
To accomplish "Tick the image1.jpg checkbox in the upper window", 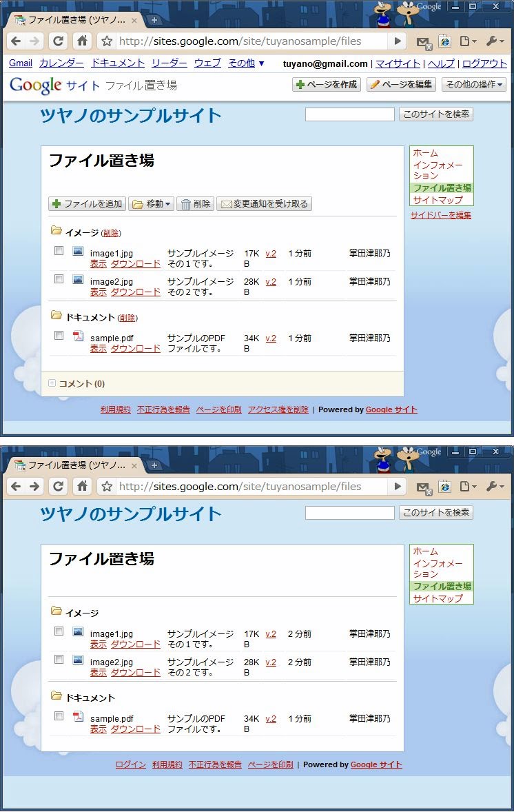I will click(59, 251).
